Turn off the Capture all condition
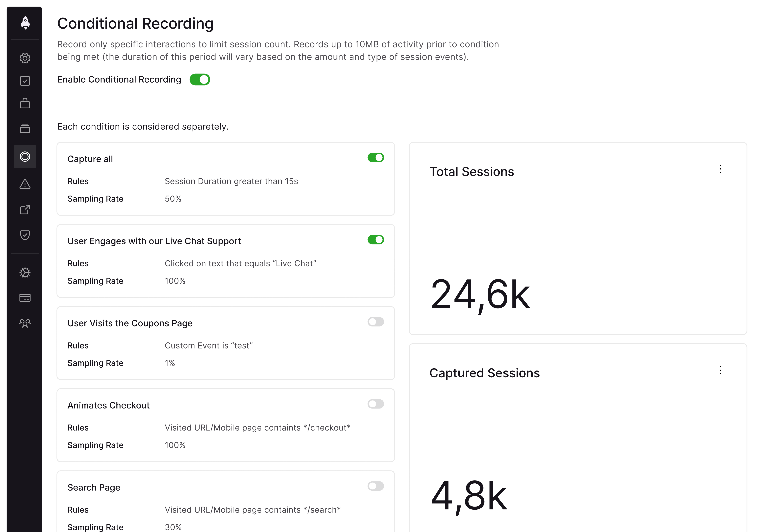Image resolution: width=758 pixels, height=532 pixels. tap(375, 158)
